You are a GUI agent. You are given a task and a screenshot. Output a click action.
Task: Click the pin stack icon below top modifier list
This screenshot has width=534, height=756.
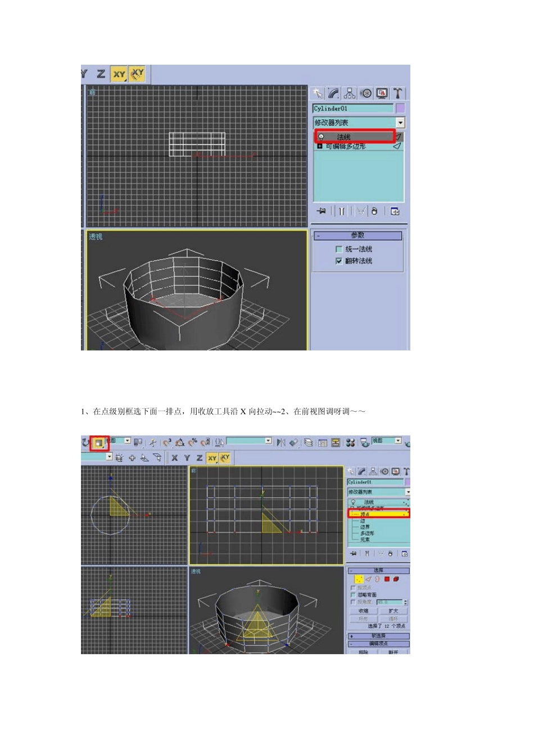322,211
